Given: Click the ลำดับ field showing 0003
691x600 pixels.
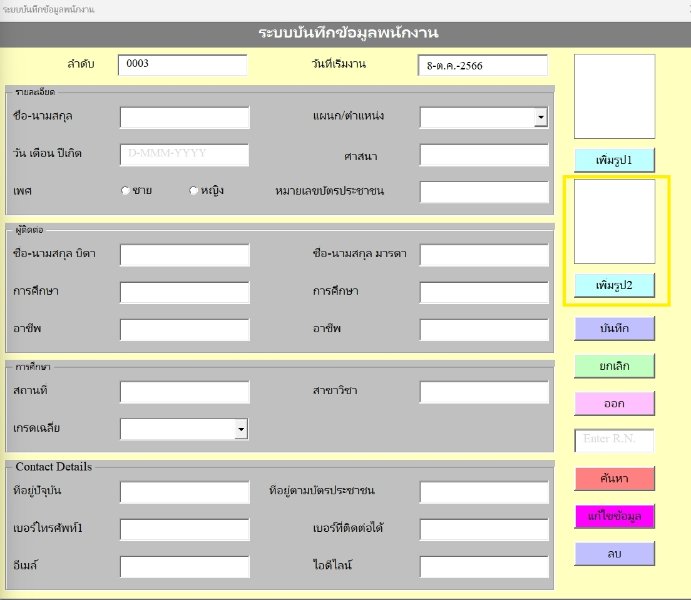Looking at the screenshot, I should (182, 65).
